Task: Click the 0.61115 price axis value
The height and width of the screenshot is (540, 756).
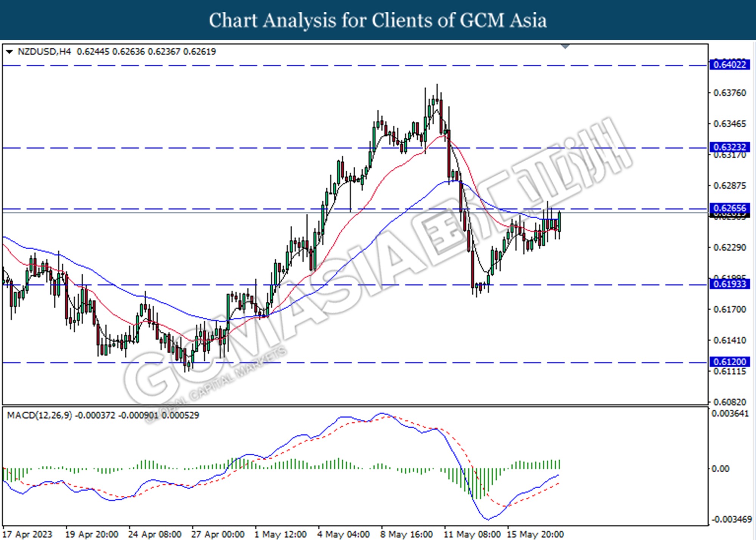Action: (x=730, y=372)
